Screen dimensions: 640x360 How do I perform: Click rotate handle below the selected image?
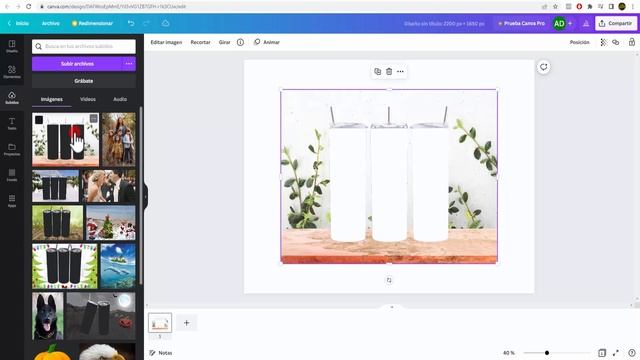pyautogui.click(x=389, y=280)
